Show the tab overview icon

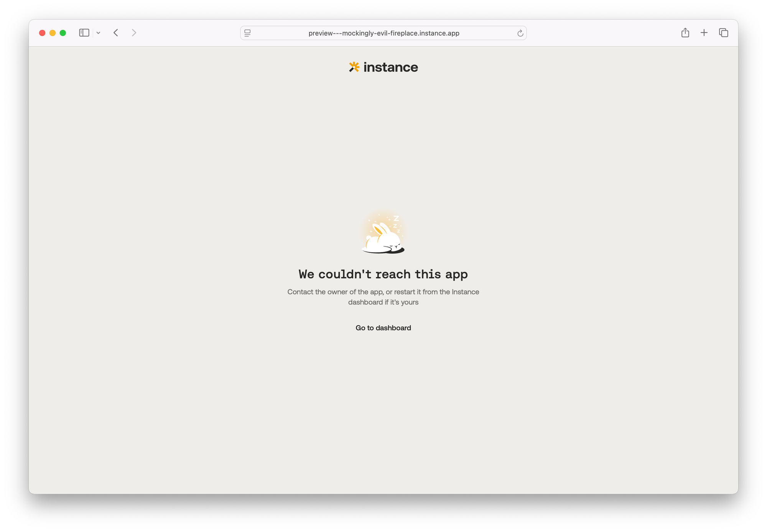point(723,33)
